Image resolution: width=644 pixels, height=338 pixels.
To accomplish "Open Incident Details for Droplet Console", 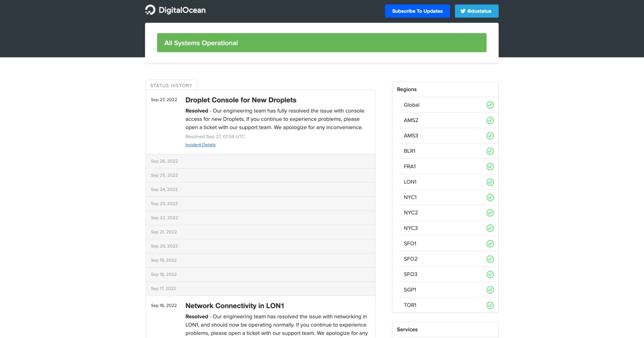I will pos(200,145).
